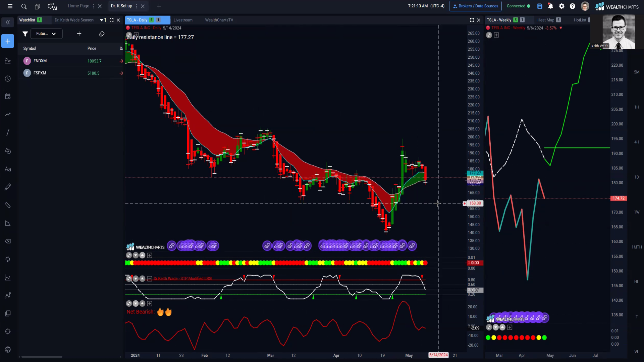The image size is (644, 362).
Task: Toggle the S link badge on Watchlist tab
Action: coord(40,20)
